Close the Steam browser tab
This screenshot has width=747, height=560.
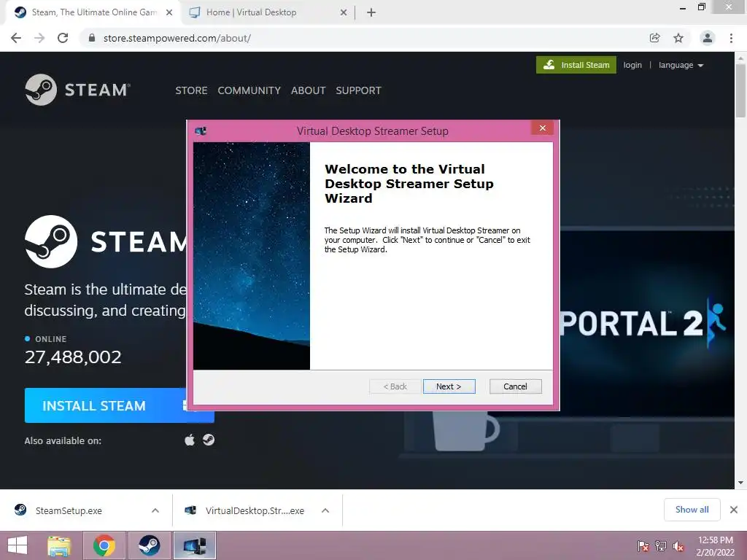point(169,12)
